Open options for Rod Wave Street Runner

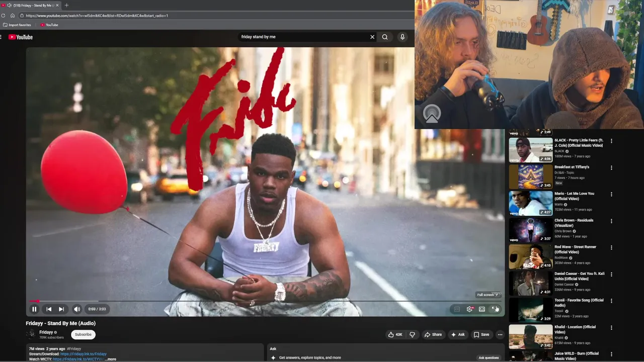611,248
